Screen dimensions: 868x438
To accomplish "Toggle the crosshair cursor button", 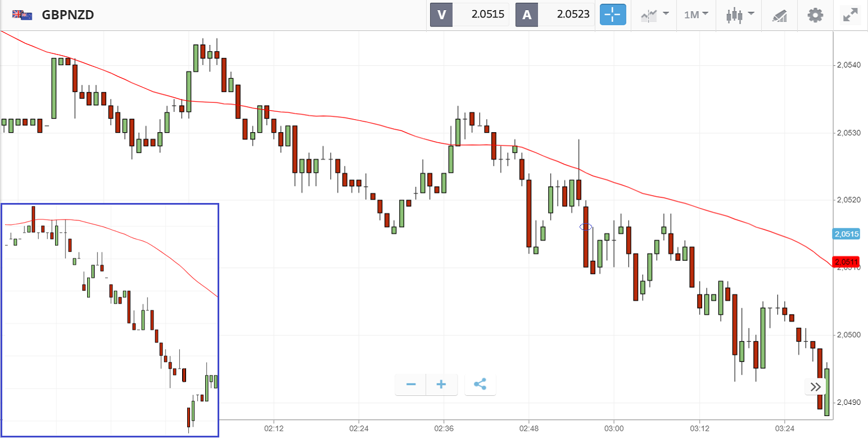I will [613, 15].
